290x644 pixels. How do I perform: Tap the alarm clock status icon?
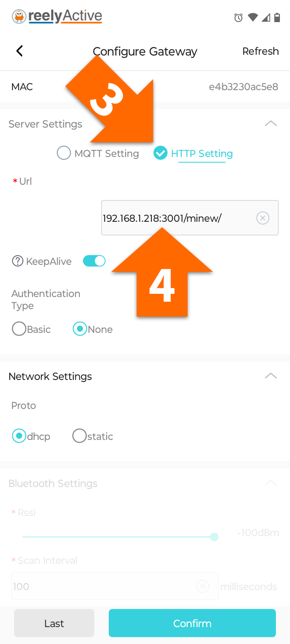[238, 18]
